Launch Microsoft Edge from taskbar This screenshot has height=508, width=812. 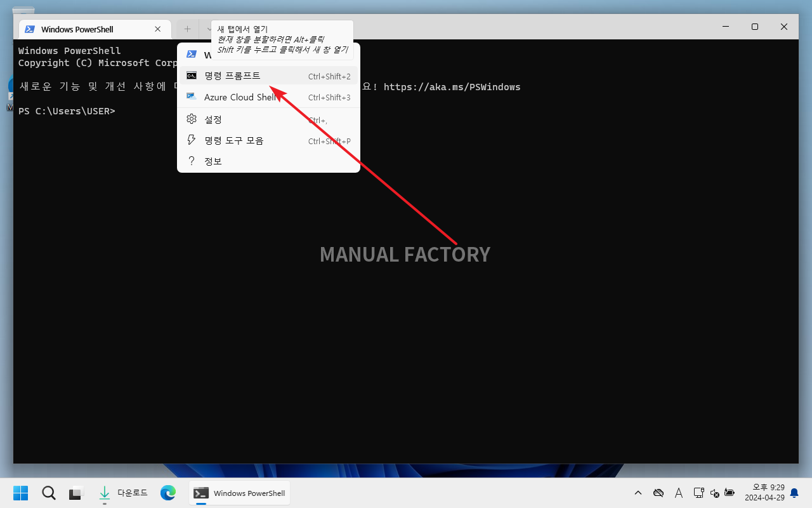coord(168,493)
